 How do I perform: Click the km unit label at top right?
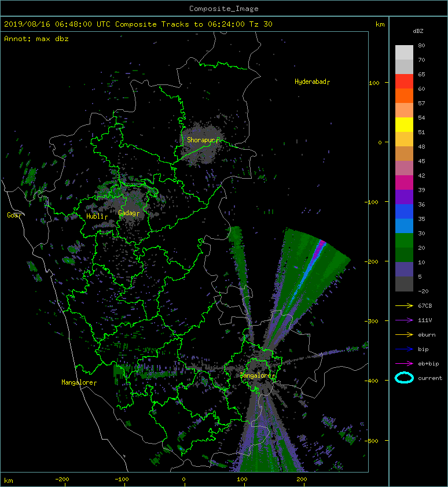coord(380,24)
